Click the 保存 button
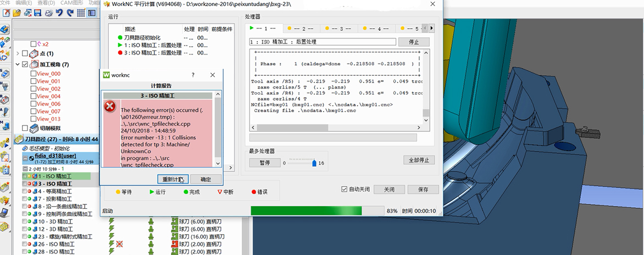 [423, 189]
